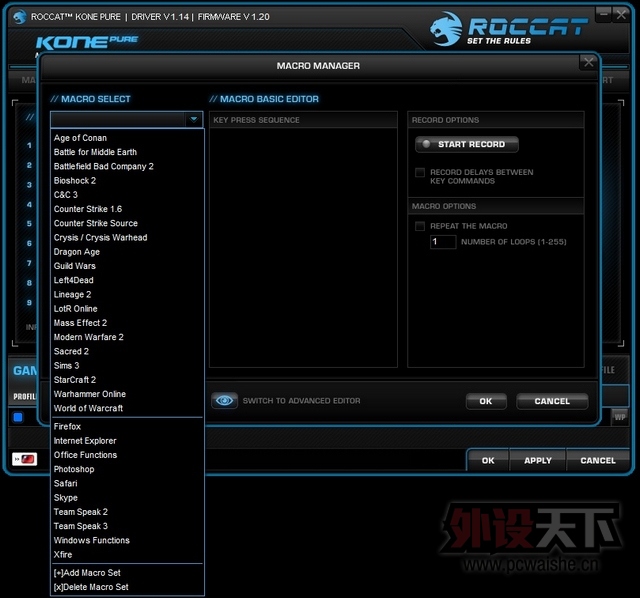The height and width of the screenshot is (598, 640).
Task: Focus the number of loops field
Action: pyautogui.click(x=443, y=242)
